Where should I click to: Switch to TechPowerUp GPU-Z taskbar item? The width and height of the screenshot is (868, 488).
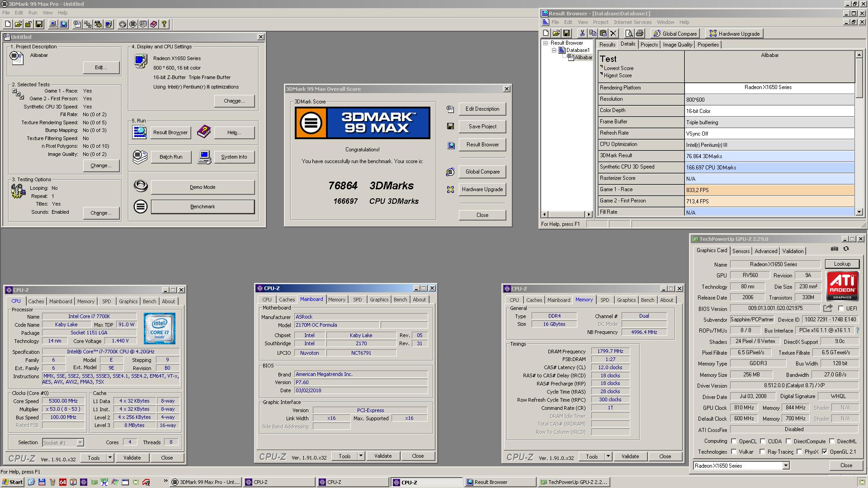tap(574, 482)
